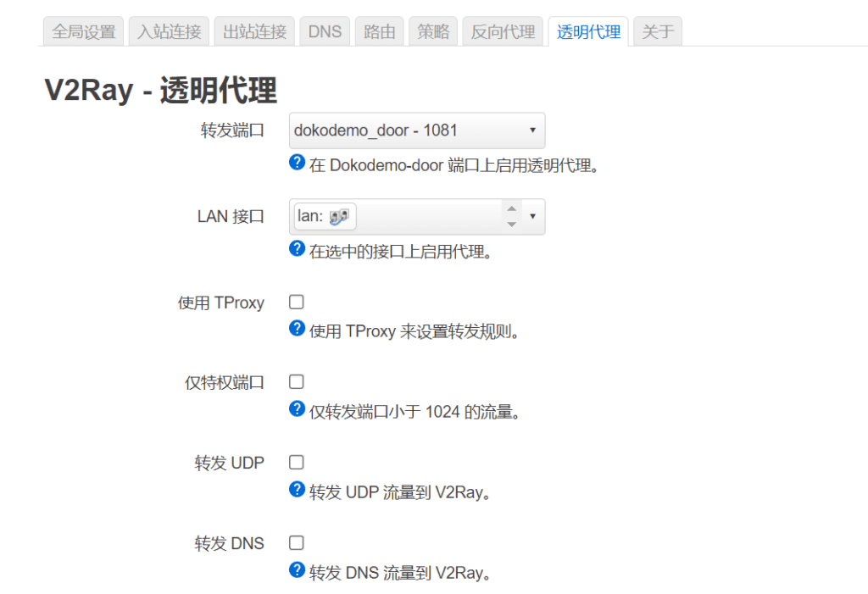The height and width of the screenshot is (594, 868).
Task: Click the help icon for 转发 DNS
Action: click(x=297, y=569)
